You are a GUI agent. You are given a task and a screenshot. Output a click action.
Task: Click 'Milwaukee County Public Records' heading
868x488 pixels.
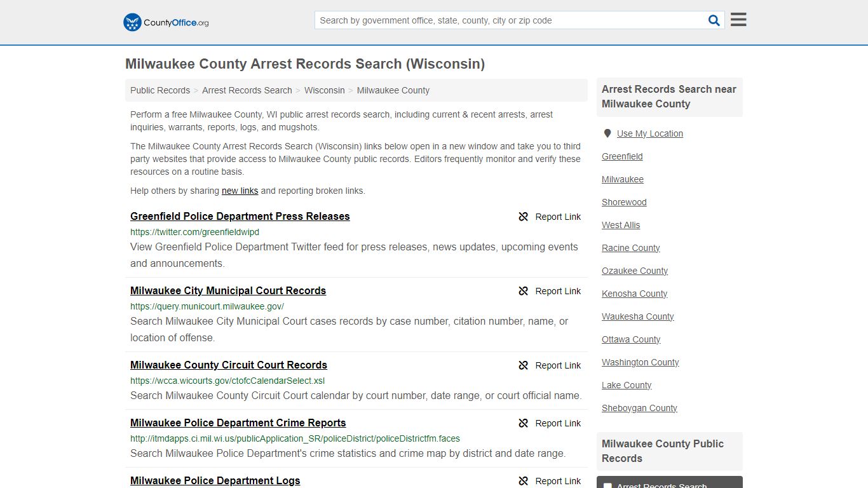tap(663, 451)
